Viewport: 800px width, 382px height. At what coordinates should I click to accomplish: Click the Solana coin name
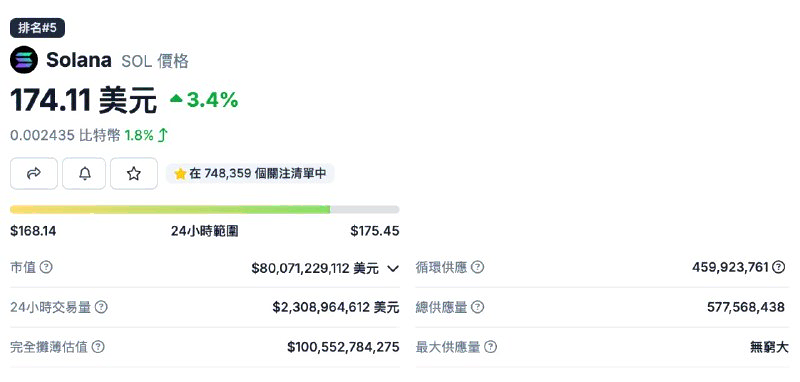(79, 60)
